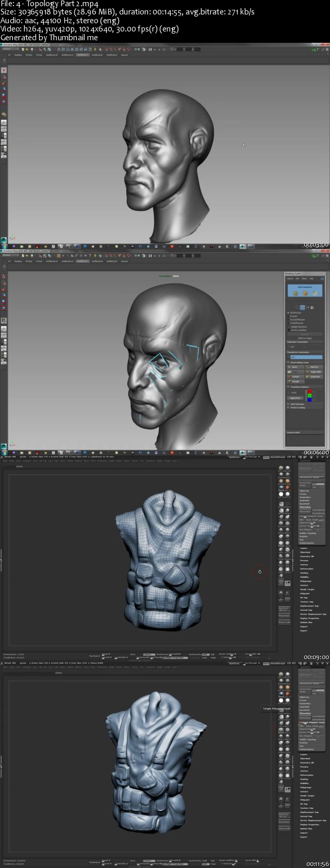The image size is (330, 868).
Task: Open Masking subpalette in the 00:09:00 frame
Action: point(304,573)
